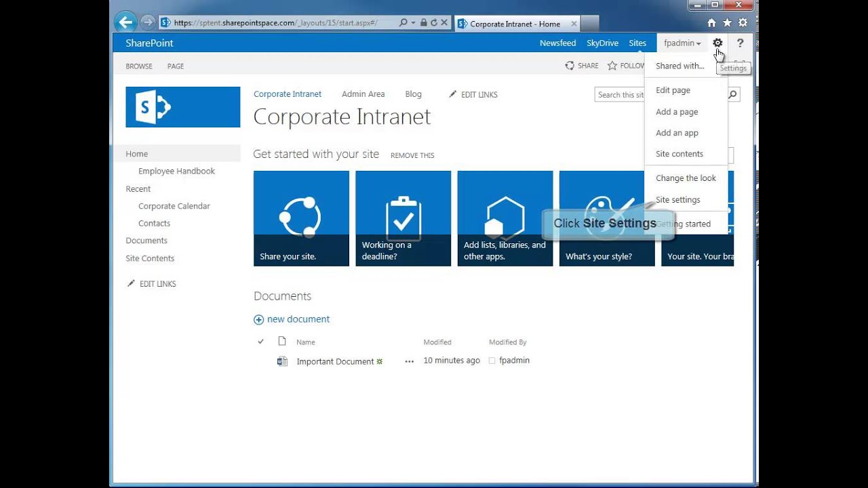This screenshot has width=868, height=488.
Task: Click the fpadmin Modified By link
Action: 514,361
